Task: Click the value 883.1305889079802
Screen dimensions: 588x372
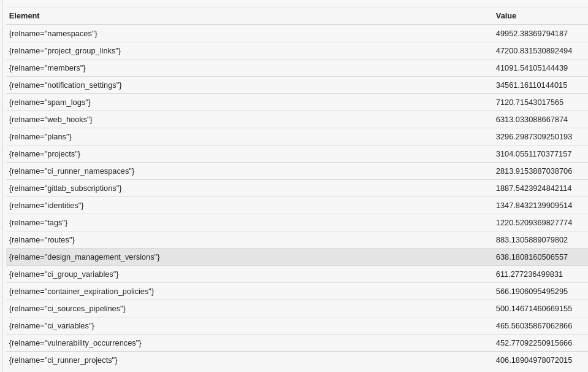Action: 532,240
